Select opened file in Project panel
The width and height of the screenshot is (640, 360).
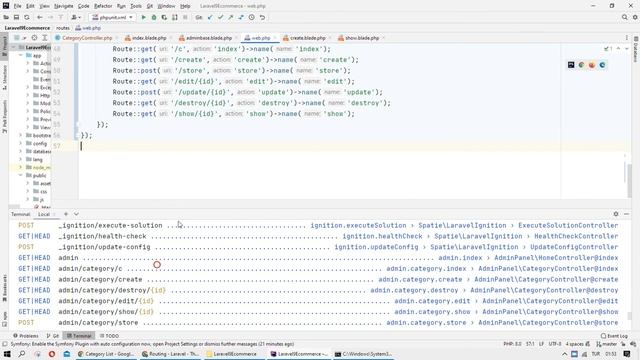34,38
